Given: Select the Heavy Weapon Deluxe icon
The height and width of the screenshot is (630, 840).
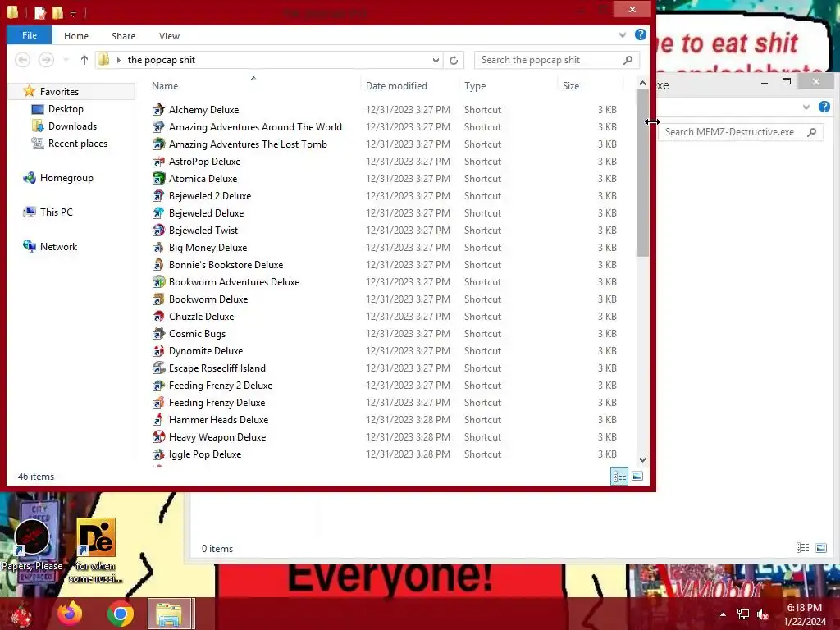Looking at the screenshot, I should coord(158,437).
